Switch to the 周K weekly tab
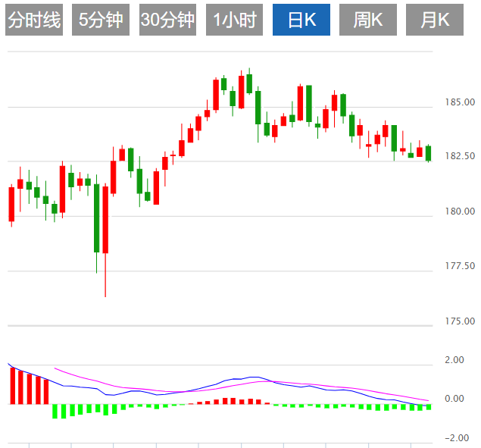The height and width of the screenshot is (448, 481). click(368, 20)
